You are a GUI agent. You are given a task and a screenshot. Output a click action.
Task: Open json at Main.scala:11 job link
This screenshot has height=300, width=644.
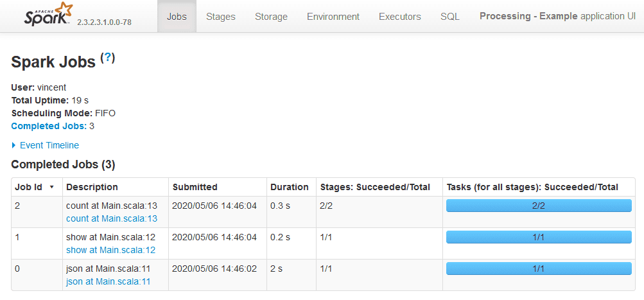click(x=108, y=281)
